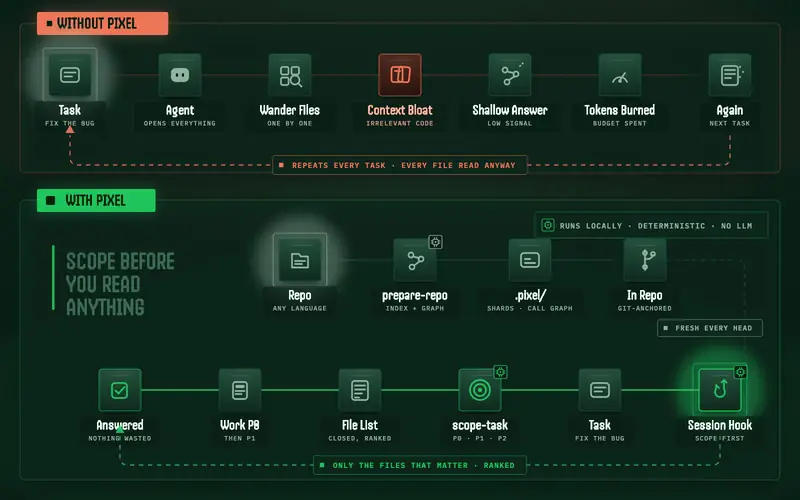Click the red Context Bloat icon
This screenshot has width=800, height=500.
pos(400,75)
